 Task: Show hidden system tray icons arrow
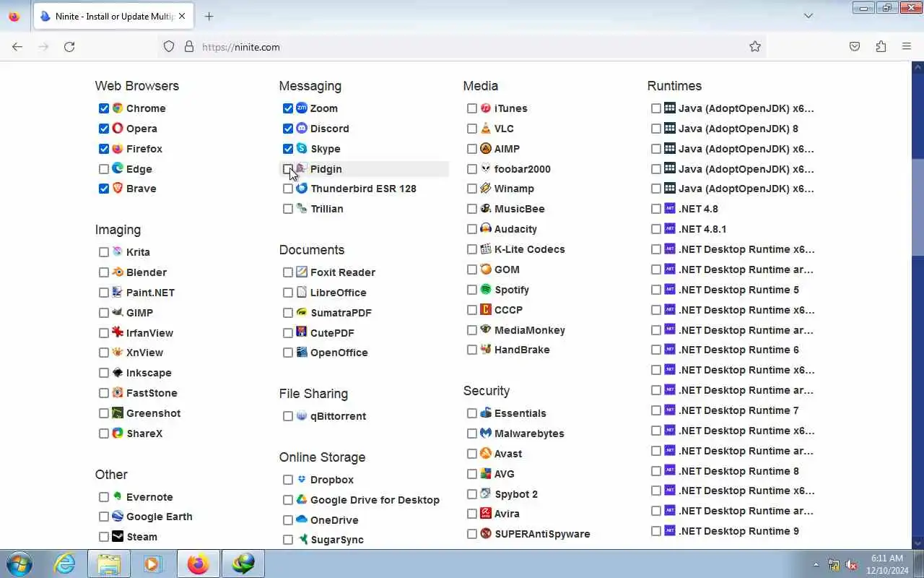(816, 564)
